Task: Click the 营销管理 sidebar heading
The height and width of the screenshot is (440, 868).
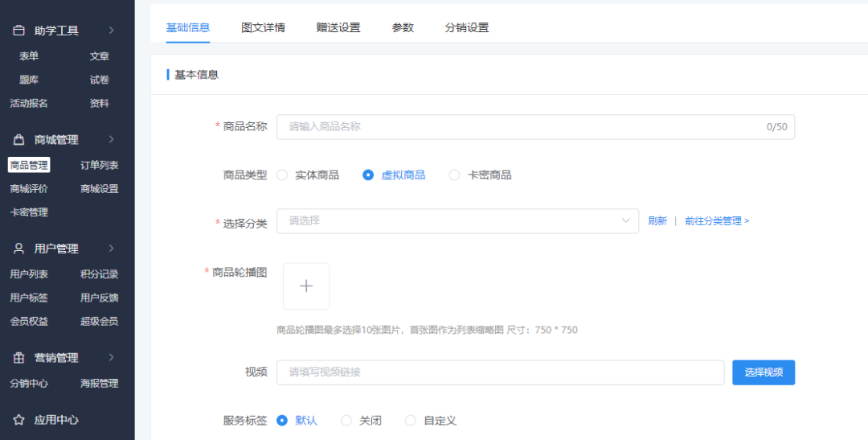Action: [x=56, y=358]
